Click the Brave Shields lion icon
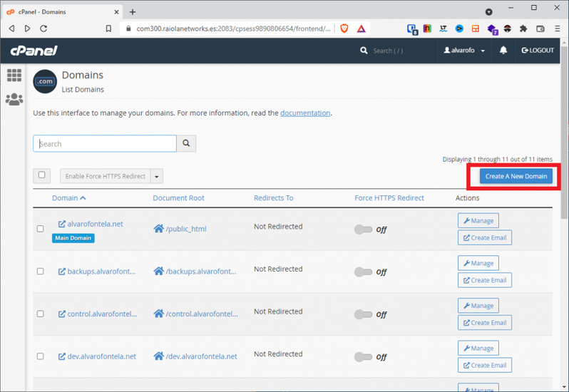The image size is (569, 392). 344,29
